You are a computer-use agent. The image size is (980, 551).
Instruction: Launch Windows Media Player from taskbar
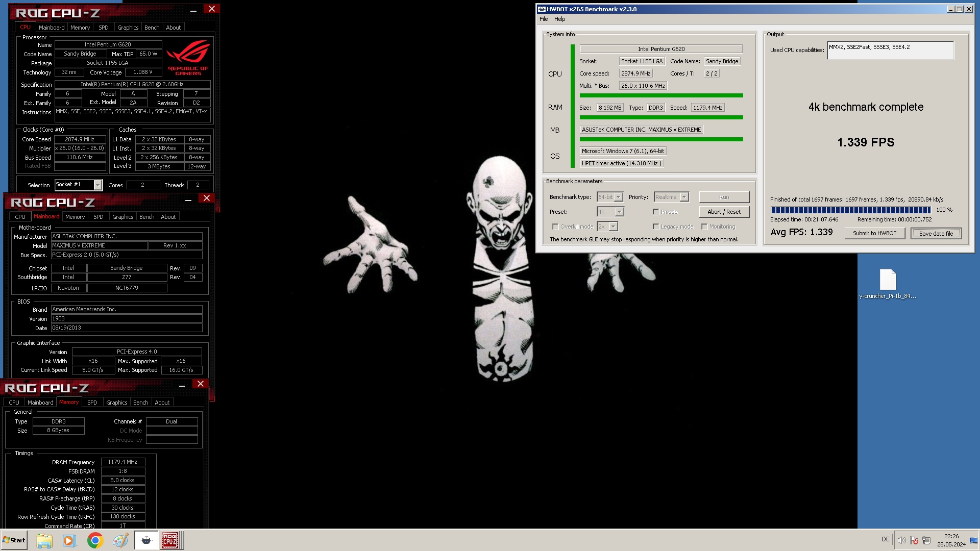click(69, 540)
